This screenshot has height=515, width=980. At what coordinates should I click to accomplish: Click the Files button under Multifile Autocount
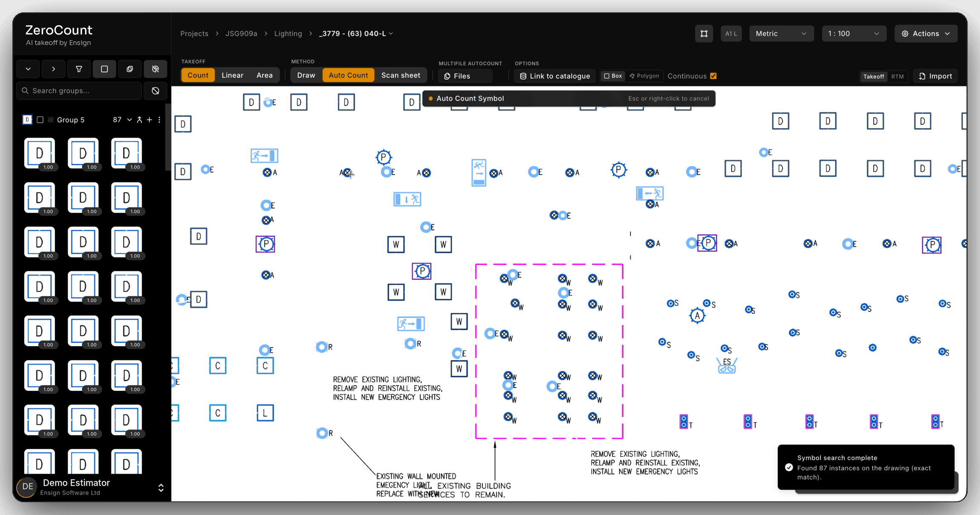[x=465, y=76]
